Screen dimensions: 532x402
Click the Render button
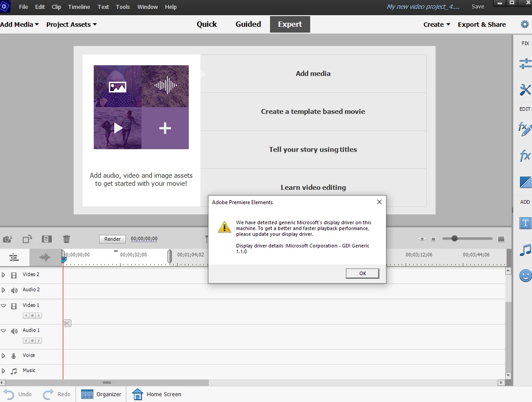point(112,239)
